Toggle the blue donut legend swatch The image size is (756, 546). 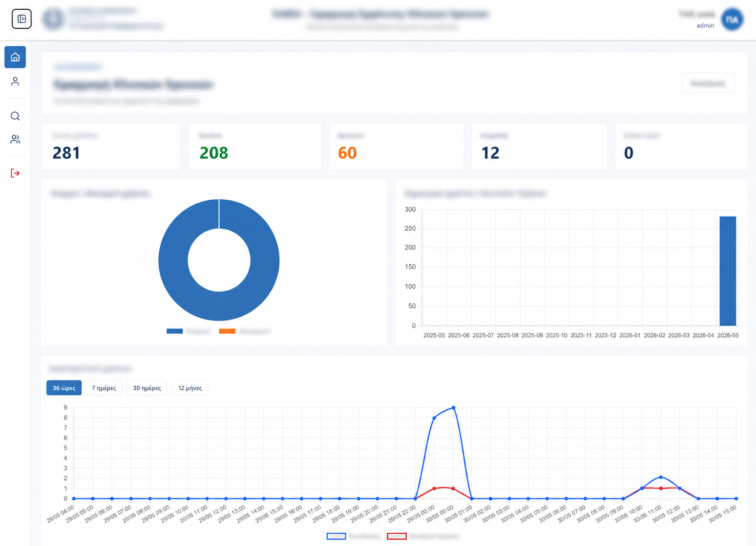point(175,331)
